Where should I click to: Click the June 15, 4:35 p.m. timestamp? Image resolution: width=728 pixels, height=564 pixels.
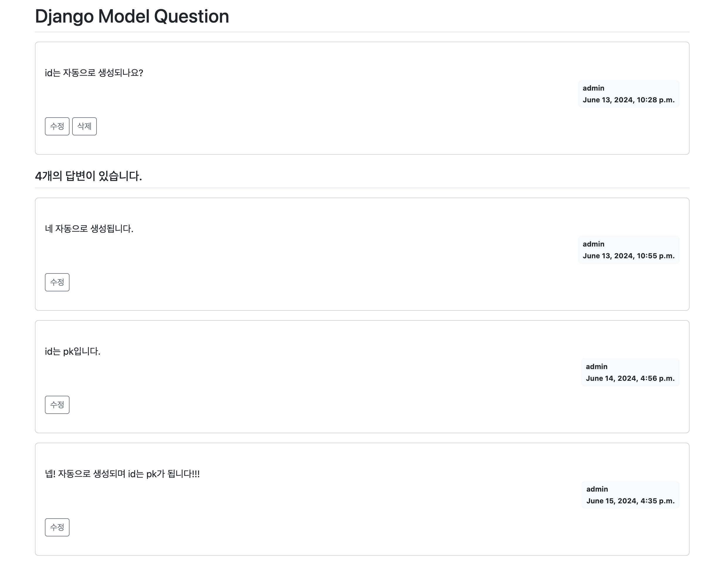(x=630, y=501)
